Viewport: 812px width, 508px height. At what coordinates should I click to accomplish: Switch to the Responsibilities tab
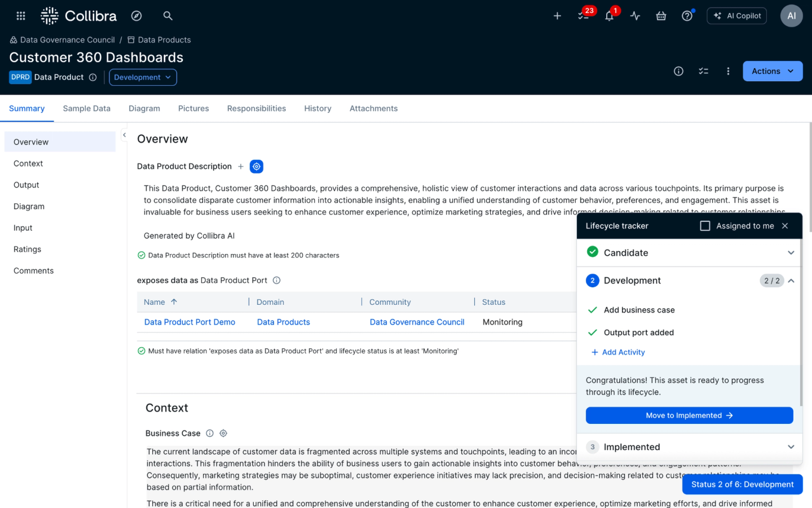pyautogui.click(x=257, y=108)
